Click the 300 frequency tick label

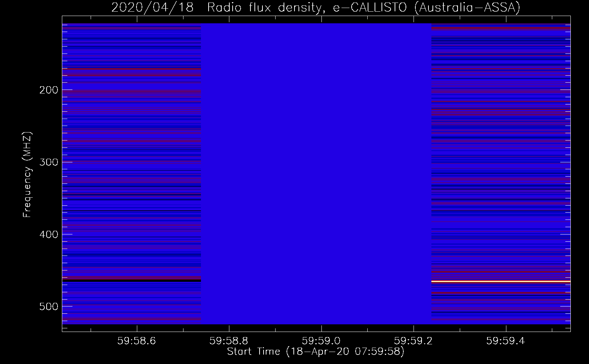click(49, 162)
